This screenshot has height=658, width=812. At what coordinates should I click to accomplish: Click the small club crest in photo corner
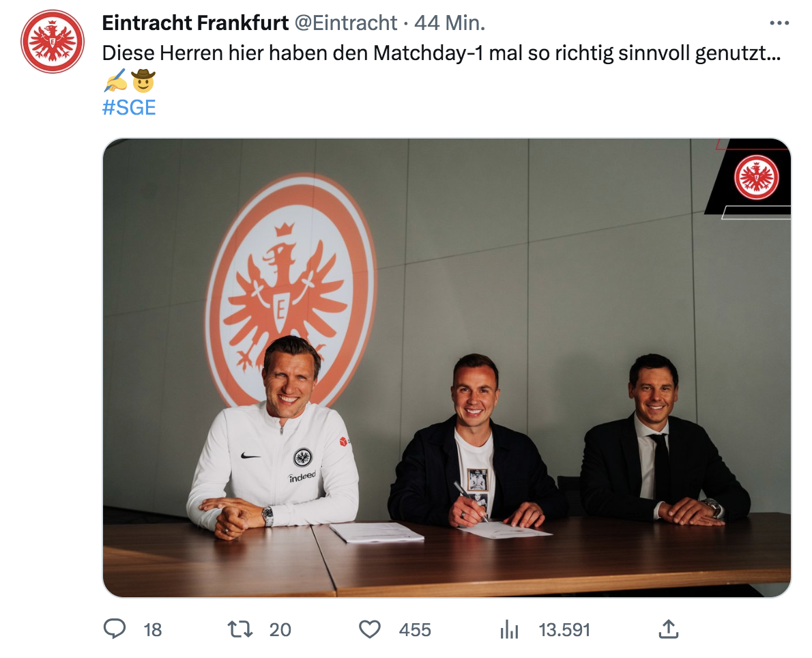tap(756, 177)
